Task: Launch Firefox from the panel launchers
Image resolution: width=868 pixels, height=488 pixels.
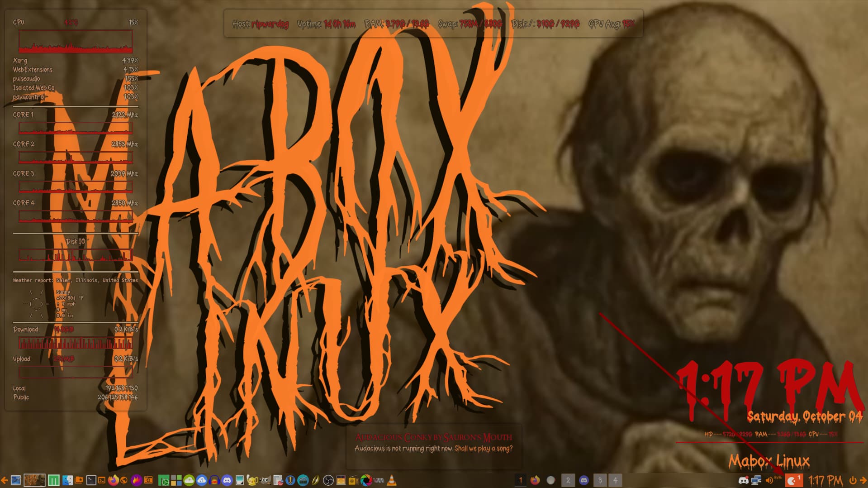Action: [113, 480]
